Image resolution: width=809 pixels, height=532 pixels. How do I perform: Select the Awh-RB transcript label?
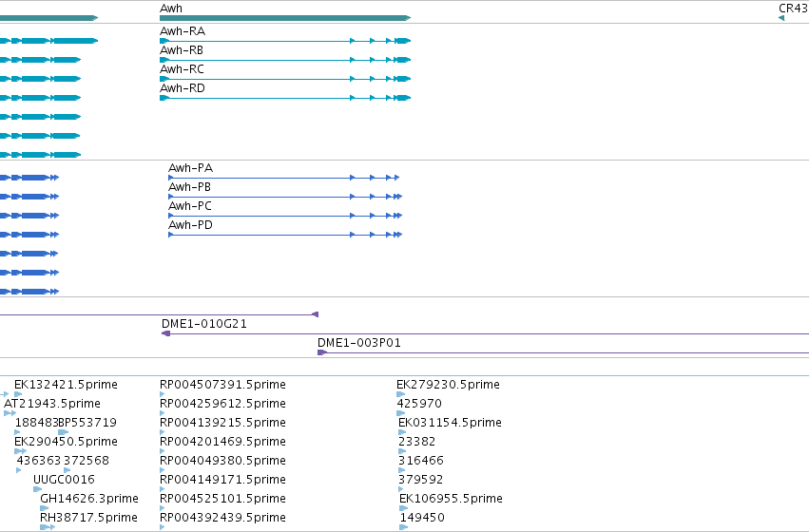coord(182,50)
